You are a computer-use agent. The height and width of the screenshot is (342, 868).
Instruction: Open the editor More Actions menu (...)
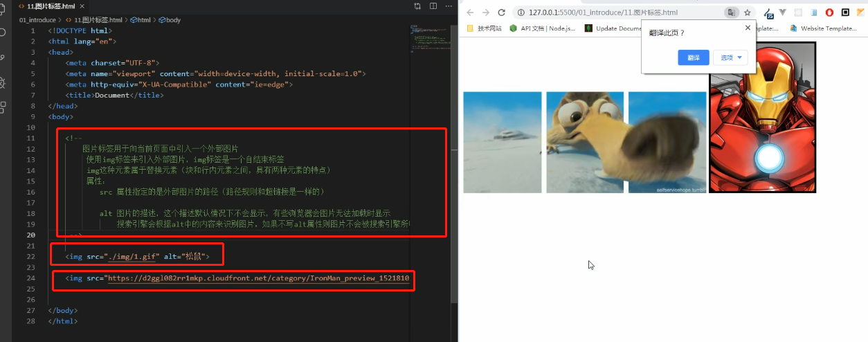[449, 6]
